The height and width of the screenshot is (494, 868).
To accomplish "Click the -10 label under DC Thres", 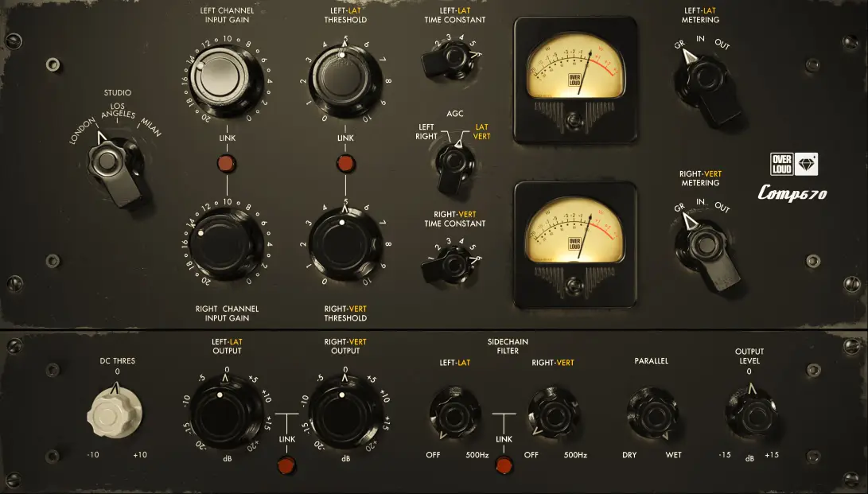I will pyautogui.click(x=93, y=455).
